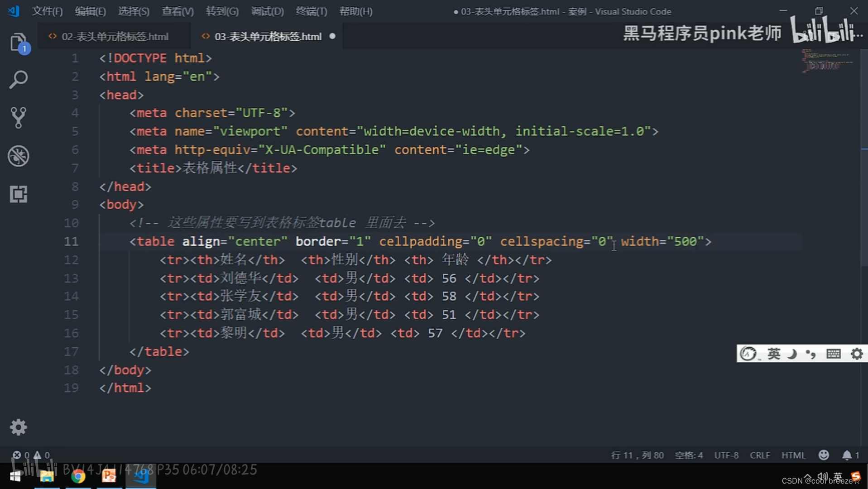Open the 查看(V) menu
This screenshot has height=489, width=868.
(177, 11)
